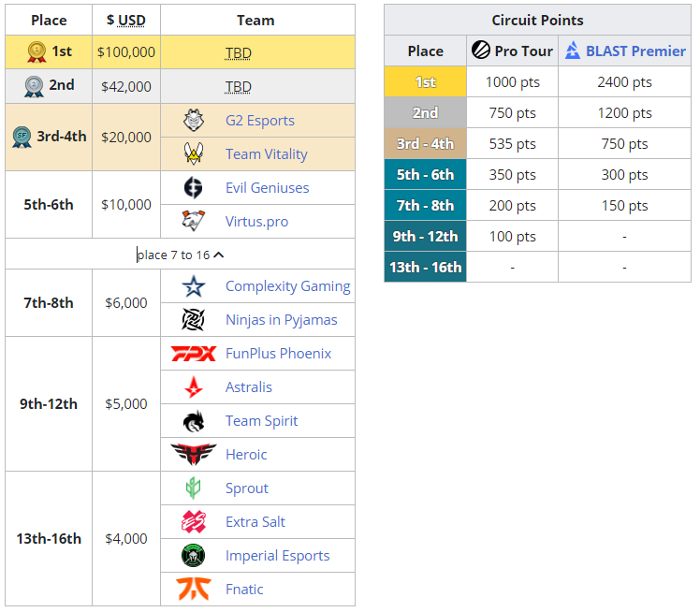The height and width of the screenshot is (612, 700).
Task: Click the Team Spirit dragon logo
Action: point(194,421)
